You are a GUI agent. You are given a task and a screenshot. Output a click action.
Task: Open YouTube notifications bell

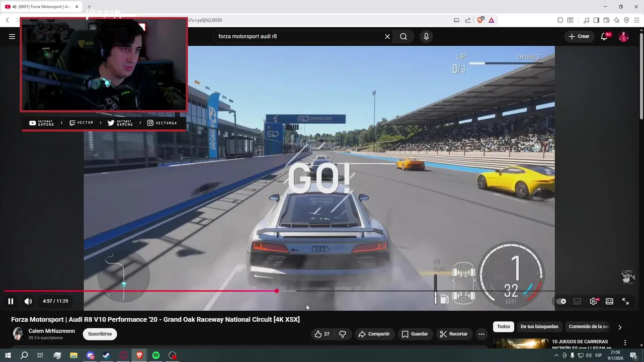click(x=605, y=36)
